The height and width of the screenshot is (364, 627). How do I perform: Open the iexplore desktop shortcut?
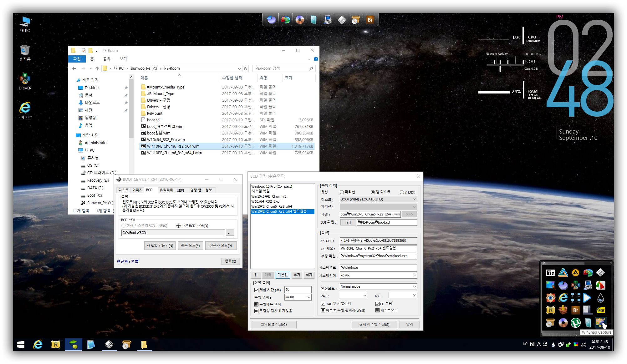pyautogui.click(x=25, y=110)
